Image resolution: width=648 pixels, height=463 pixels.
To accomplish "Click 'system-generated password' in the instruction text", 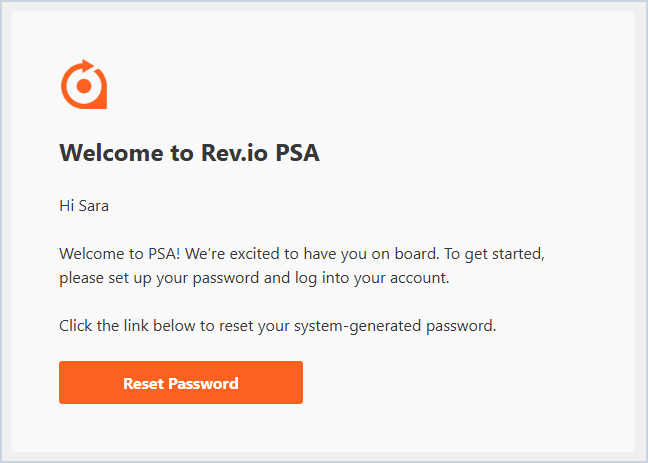I will [395, 326].
